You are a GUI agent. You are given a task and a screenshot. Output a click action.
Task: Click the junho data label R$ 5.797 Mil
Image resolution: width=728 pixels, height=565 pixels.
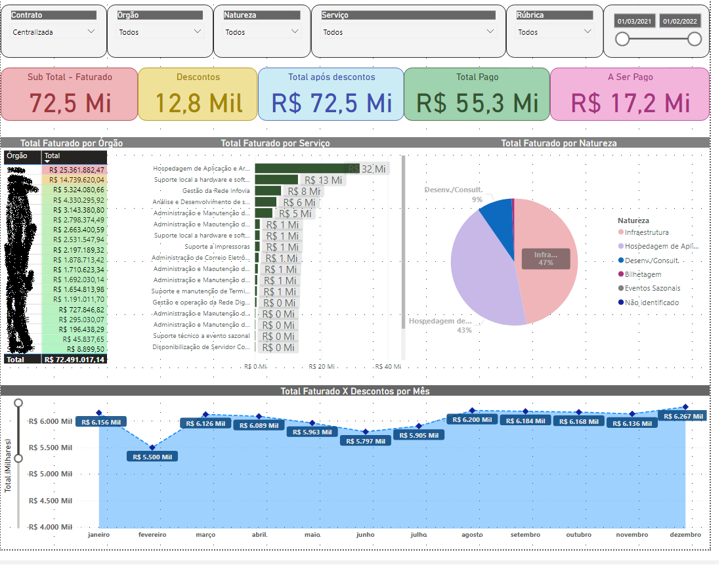click(366, 441)
